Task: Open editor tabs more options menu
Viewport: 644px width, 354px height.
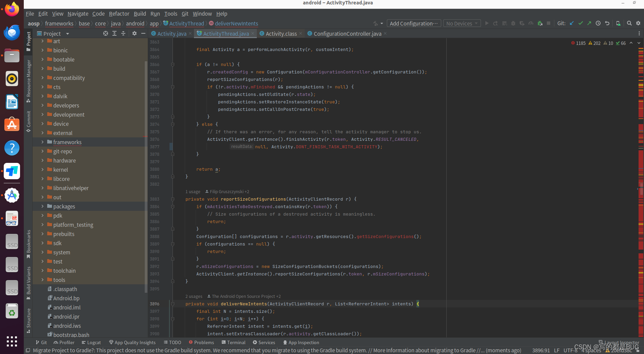Action: click(x=639, y=34)
